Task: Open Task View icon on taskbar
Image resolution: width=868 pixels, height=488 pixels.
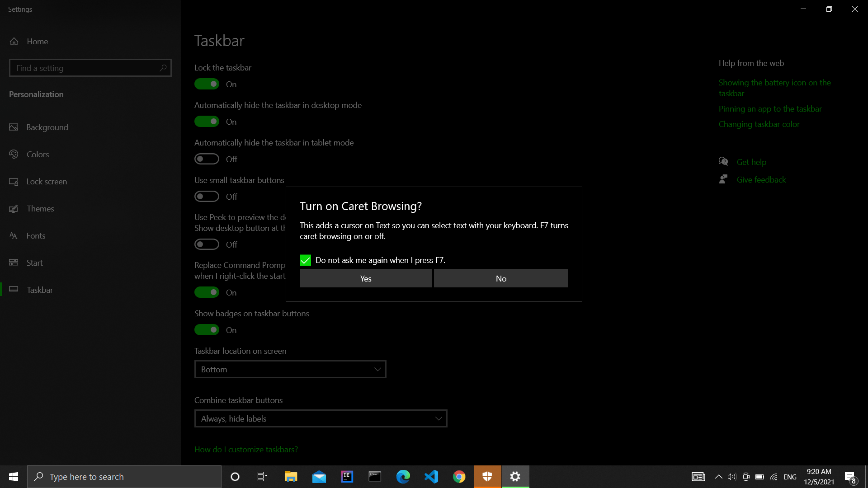Action: (x=262, y=477)
